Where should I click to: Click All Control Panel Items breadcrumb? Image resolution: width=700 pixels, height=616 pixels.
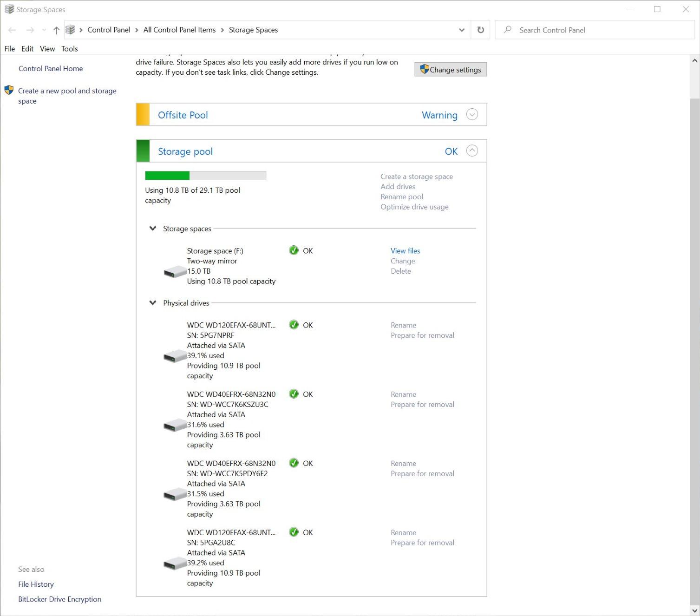179,30
